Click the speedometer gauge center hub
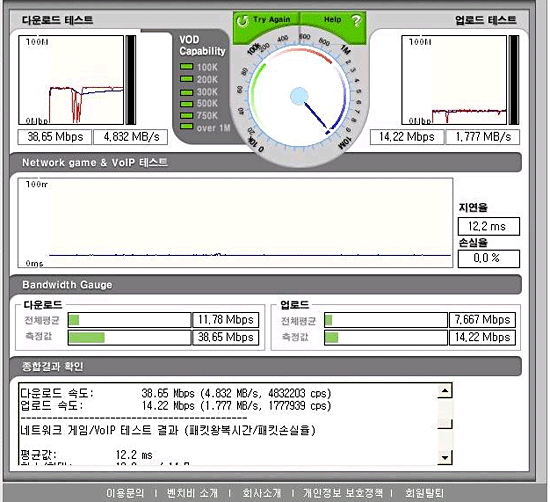The image size is (550, 502). point(299,96)
